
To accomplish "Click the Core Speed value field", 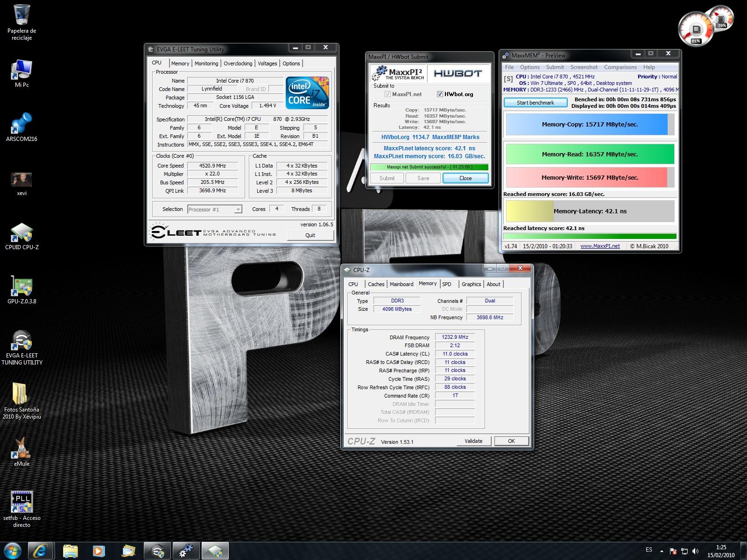I will tap(212, 166).
